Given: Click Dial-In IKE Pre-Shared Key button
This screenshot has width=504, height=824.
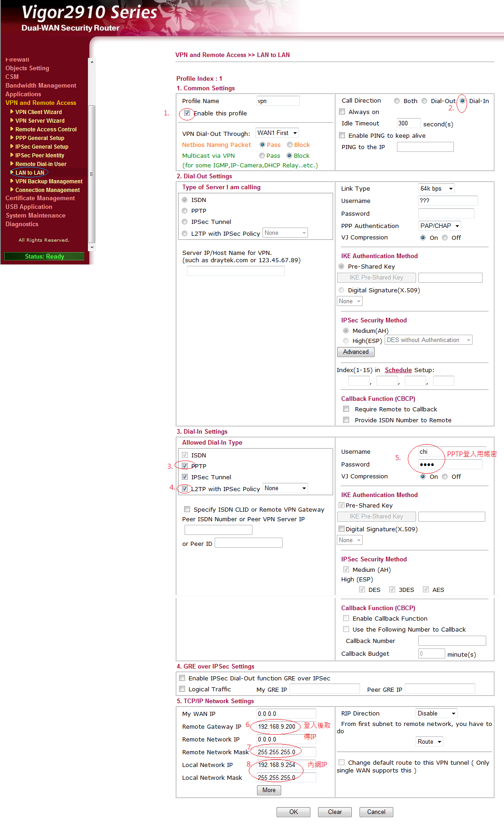Looking at the screenshot, I should click(376, 517).
